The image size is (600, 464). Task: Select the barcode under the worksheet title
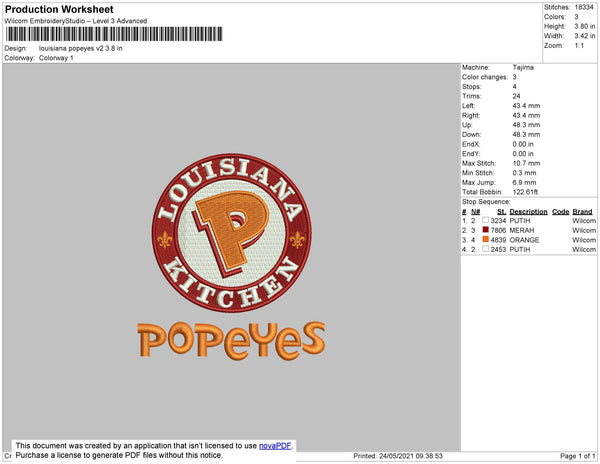pyautogui.click(x=114, y=34)
